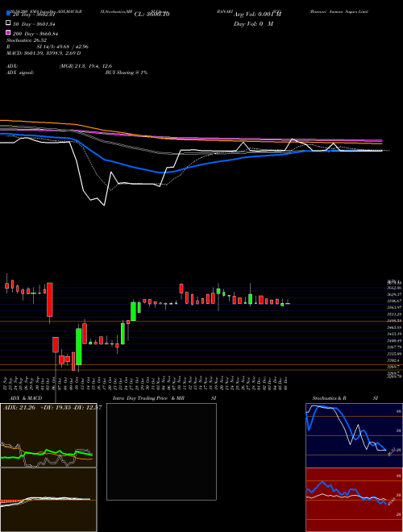Click the 3302.4 price axis label
This screenshot has width=403, height=532.
(393, 360)
